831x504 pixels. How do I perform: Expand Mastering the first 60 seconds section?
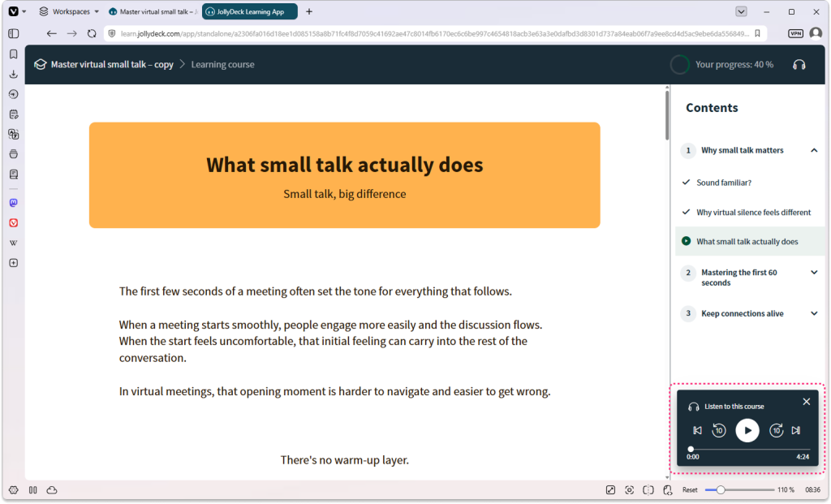click(813, 273)
